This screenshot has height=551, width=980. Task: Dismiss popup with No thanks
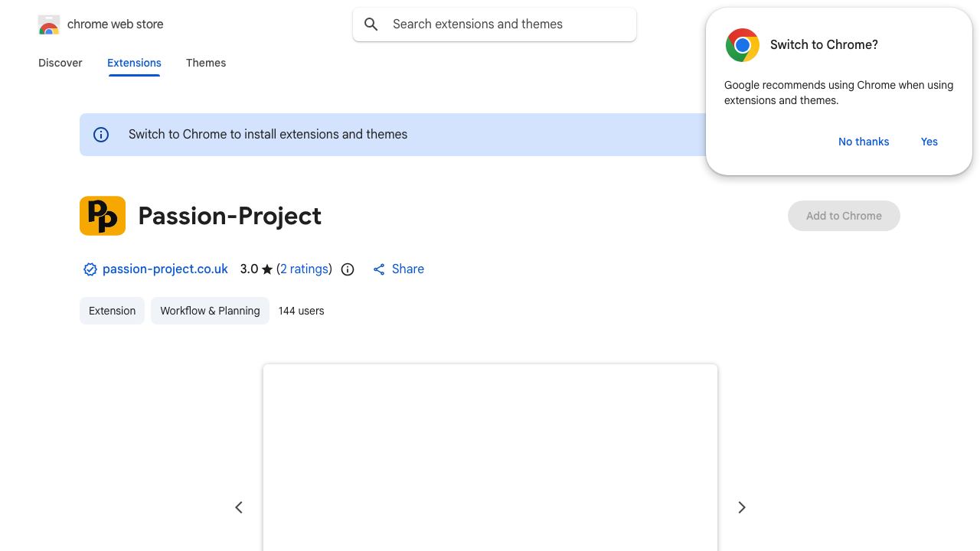point(864,142)
